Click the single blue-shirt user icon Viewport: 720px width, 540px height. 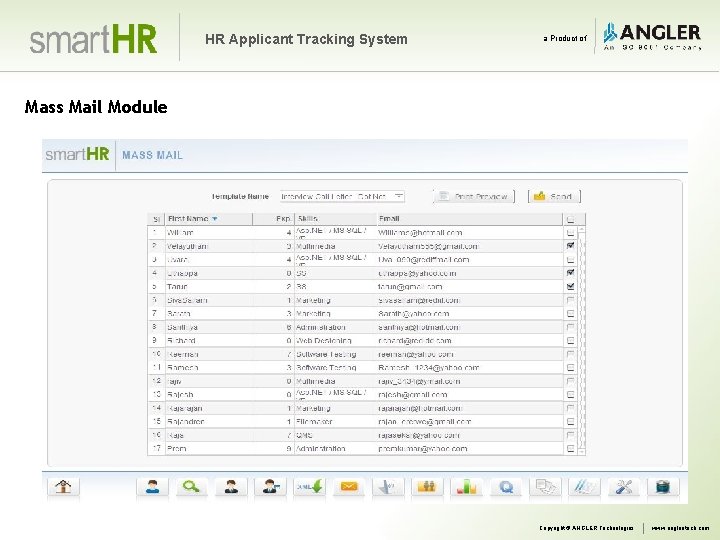pos(152,487)
